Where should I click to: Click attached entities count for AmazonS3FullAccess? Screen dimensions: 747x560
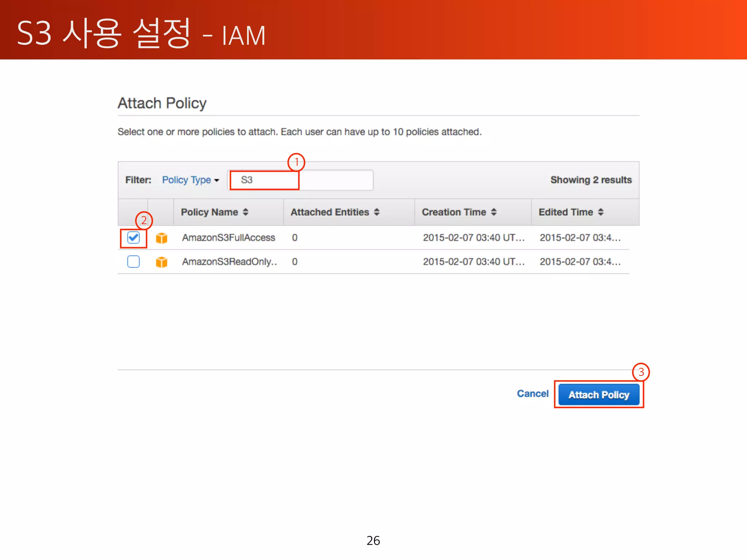(295, 238)
